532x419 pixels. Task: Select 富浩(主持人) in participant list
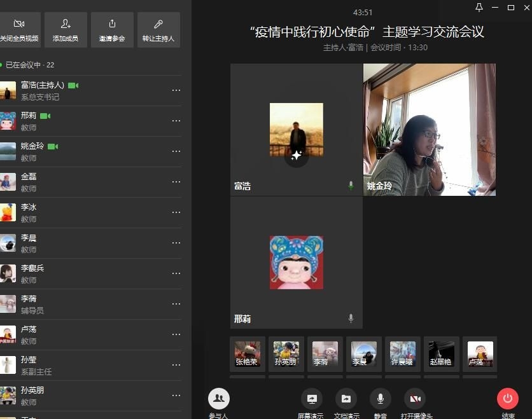coord(90,90)
